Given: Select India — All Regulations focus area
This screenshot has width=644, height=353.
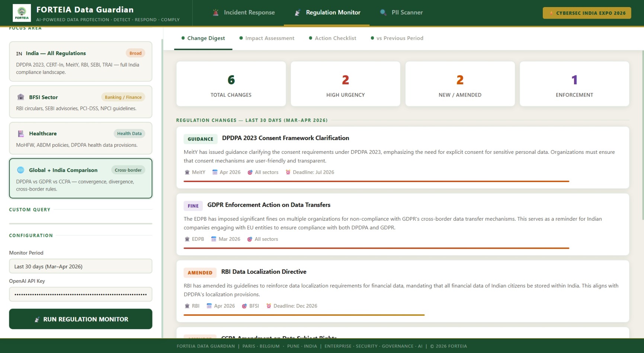Looking at the screenshot, I should [x=80, y=62].
